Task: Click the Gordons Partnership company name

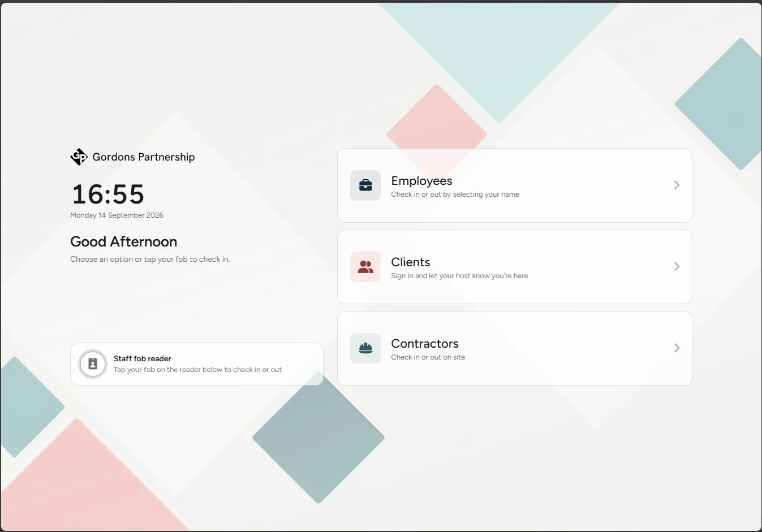Action: coord(144,157)
